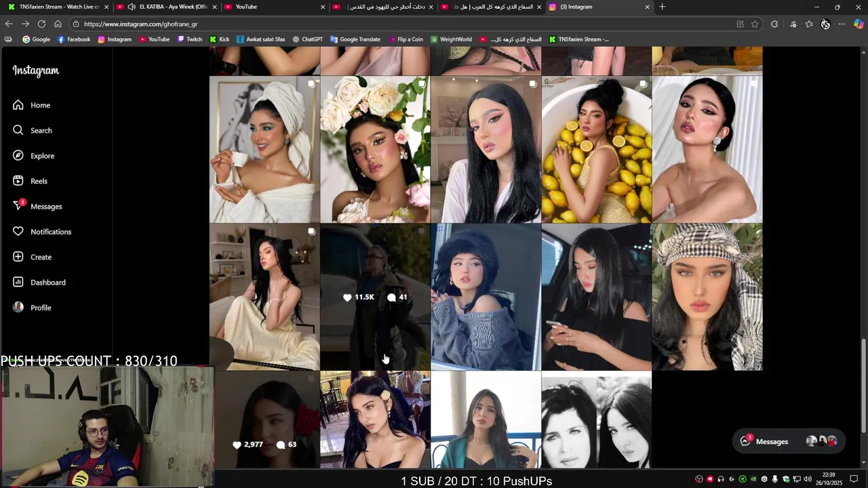Open browser extensions icon
Viewport: 868px width, 488px height.
tap(774, 24)
